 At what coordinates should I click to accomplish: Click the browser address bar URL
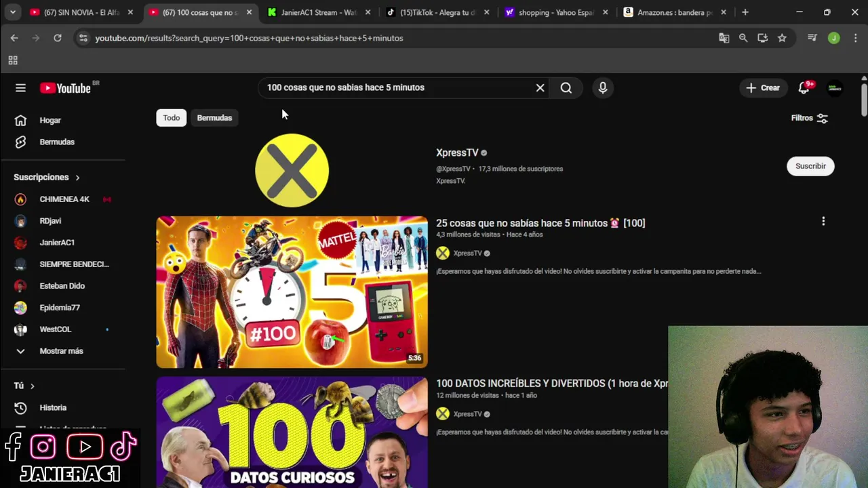pyautogui.click(x=249, y=38)
